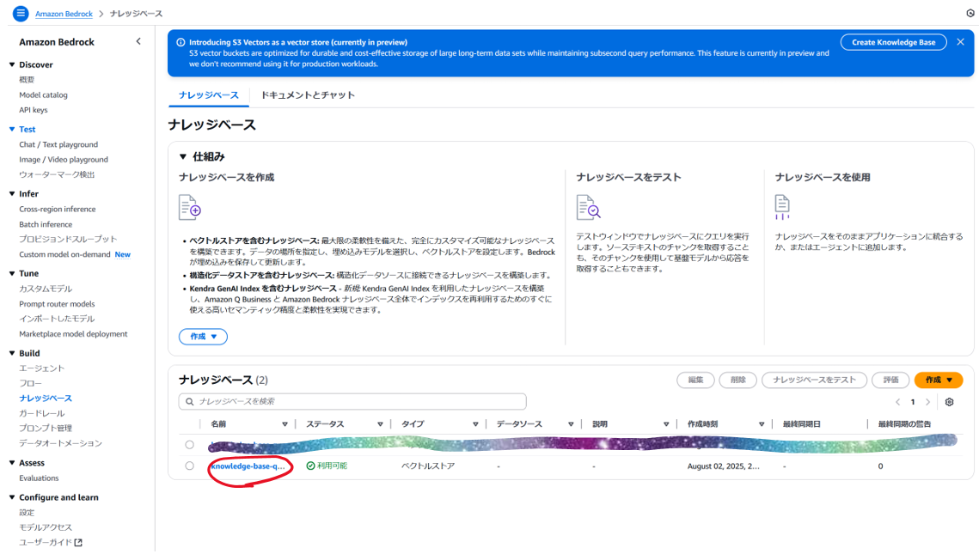Open Chat / Text playground
This screenshot has height=560, width=979.
coord(58,144)
